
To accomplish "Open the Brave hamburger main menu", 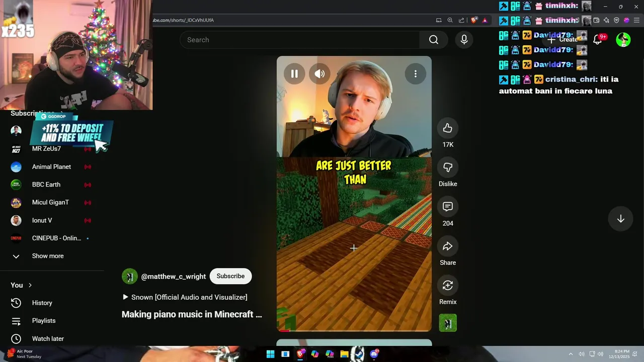I will coord(637,20).
